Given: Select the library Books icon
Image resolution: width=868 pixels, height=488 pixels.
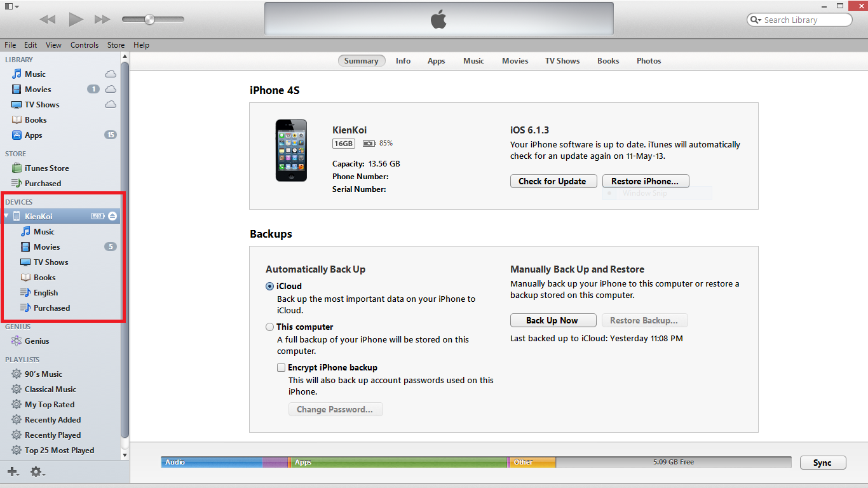Looking at the screenshot, I should click(17, 119).
